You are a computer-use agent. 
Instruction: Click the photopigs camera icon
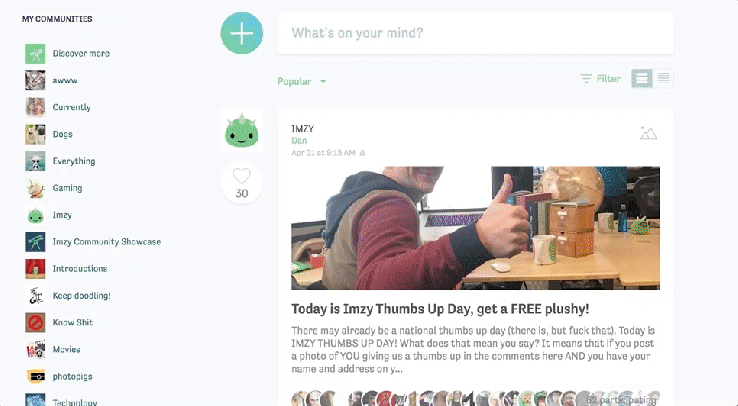(x=35, y=376)
